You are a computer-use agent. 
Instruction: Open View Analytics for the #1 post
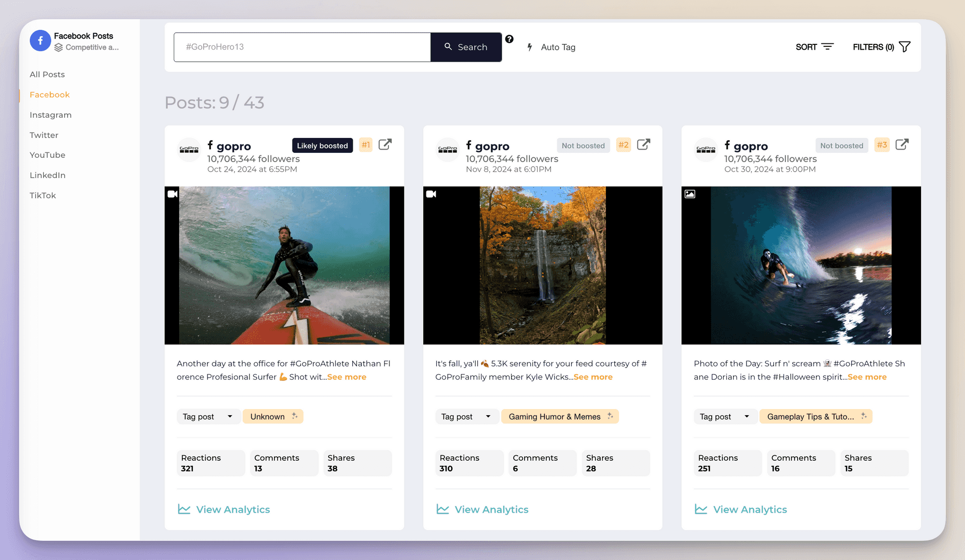[x=224, y=509]
